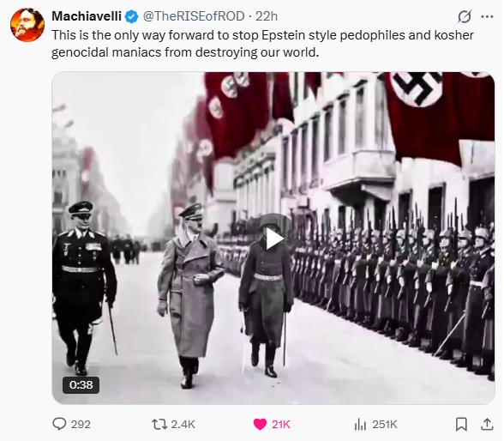Click the 292 replies count
504x441 pixels.
pos(81,425)
